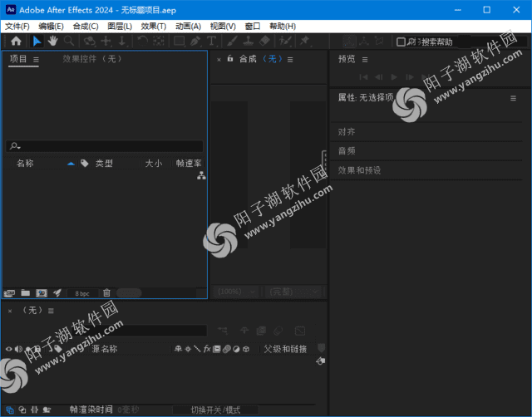Open the resolution (完整) dropdown
This screenshot has height=417, width=532.
(x=293, y=292)
